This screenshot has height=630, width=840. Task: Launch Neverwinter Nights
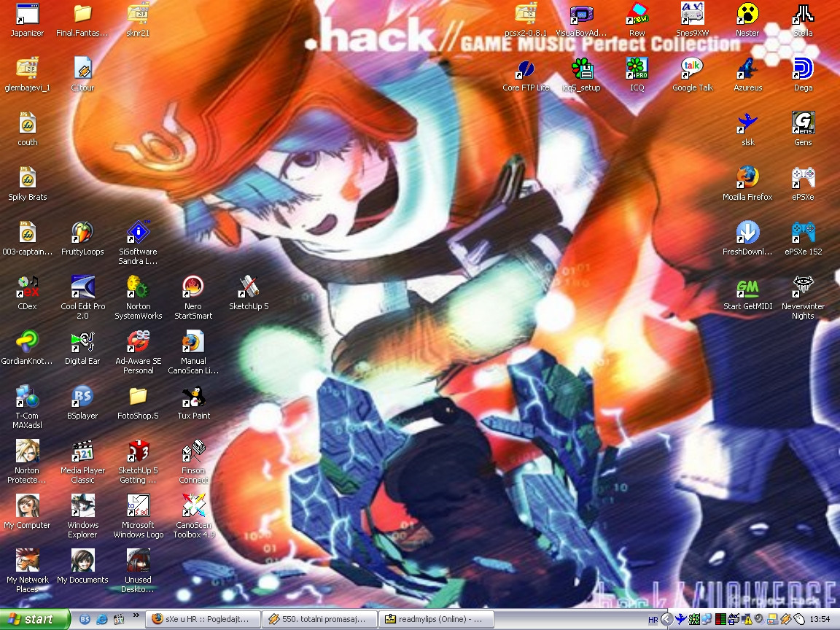point(803,297)
